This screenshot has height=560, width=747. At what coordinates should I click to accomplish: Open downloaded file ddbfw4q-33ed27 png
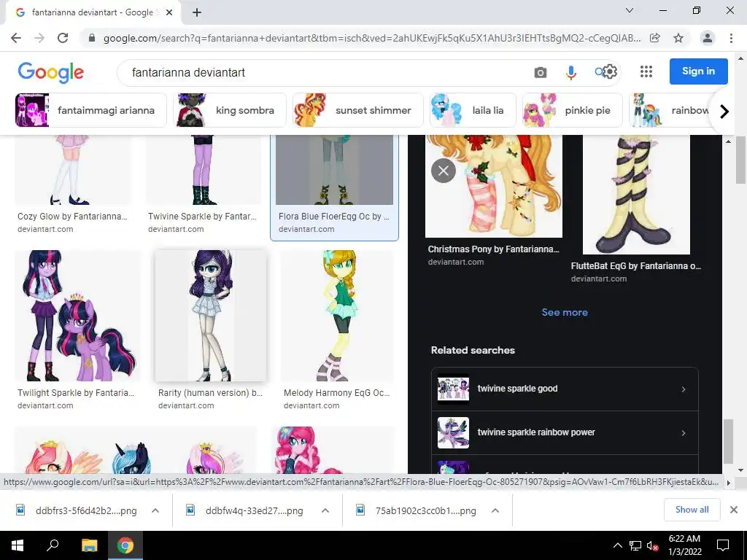[x=246, y=510]
